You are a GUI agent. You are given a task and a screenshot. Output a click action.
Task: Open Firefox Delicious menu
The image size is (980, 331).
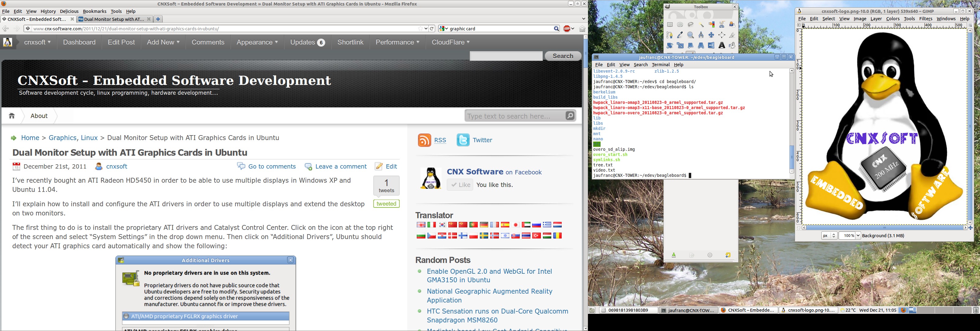pos(69,11)
